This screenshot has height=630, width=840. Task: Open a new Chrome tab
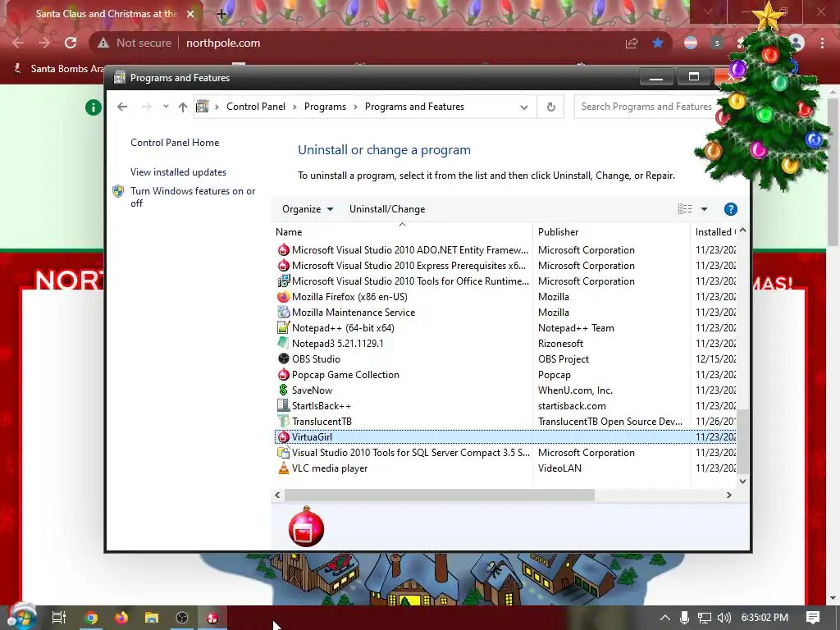pos(221,14)
